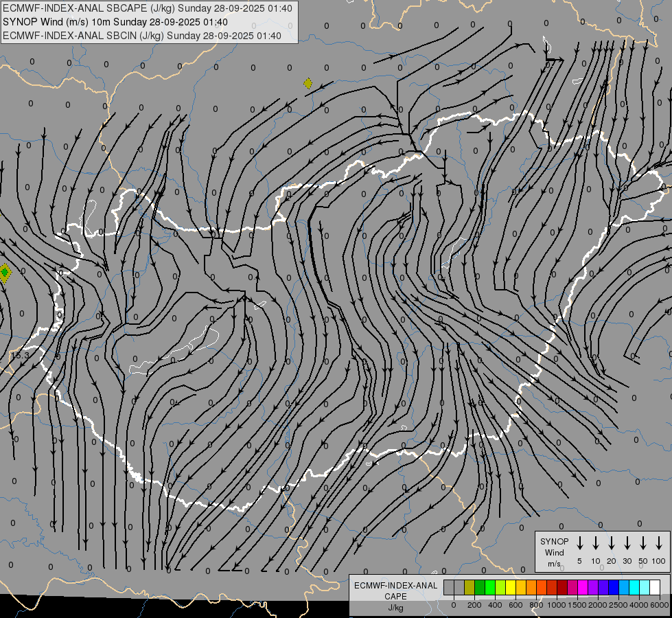Click the 'SYNOP Wind m/s' legend label
This screenshot has height=618, width=672.
point(554,552)
